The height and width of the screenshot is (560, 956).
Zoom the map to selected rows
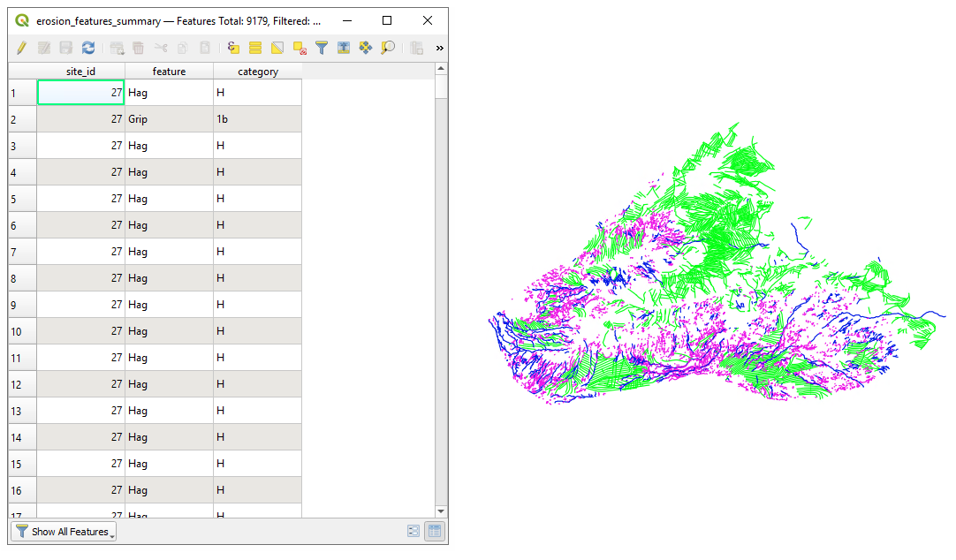[387, 48]
